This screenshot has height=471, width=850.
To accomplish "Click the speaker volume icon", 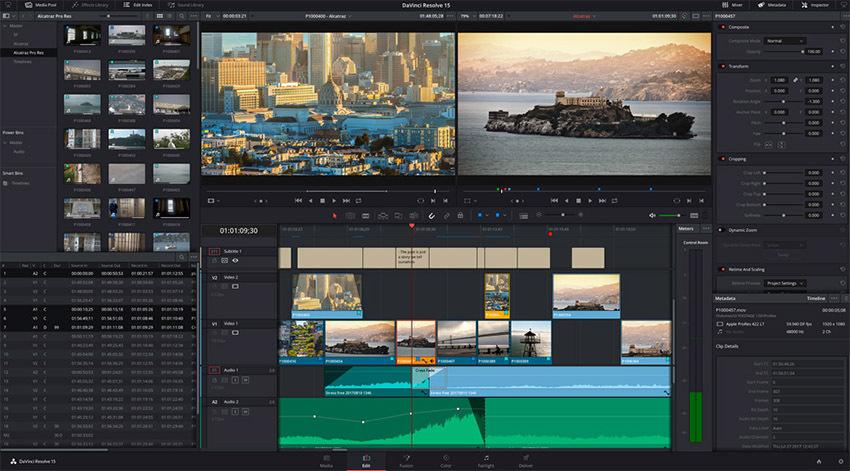I will click(653, 215).
